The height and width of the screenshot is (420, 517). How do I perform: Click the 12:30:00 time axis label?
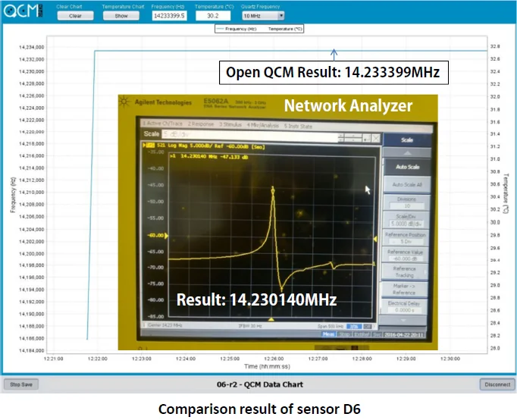tap(450, 359)
